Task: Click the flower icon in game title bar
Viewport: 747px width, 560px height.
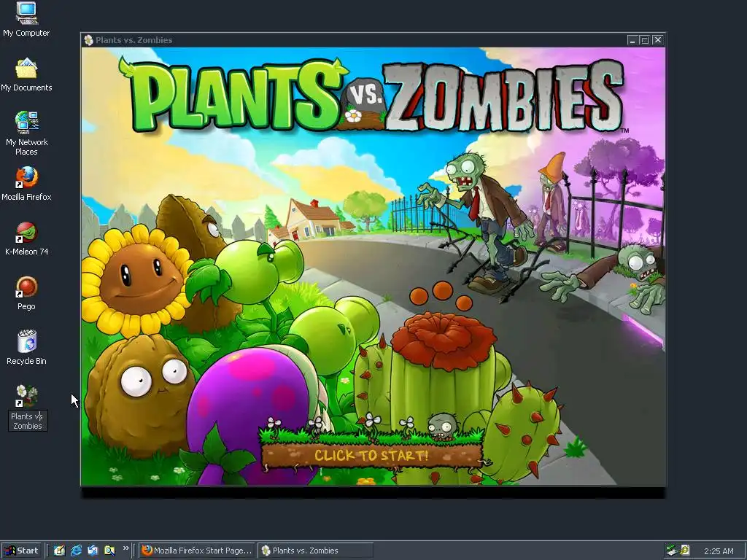Action: 88,40
